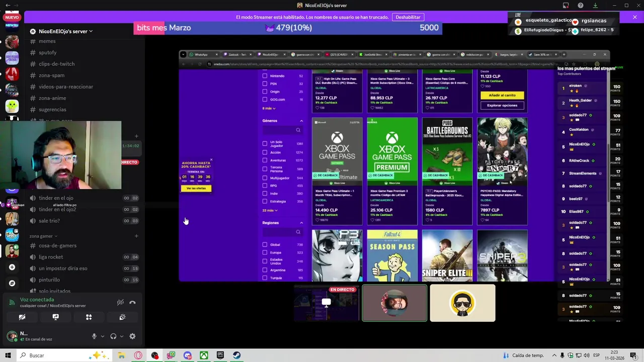This screenshot has width=644, height=362.
Task: Open headphone output options arrow
Action: tap(121, 336)
